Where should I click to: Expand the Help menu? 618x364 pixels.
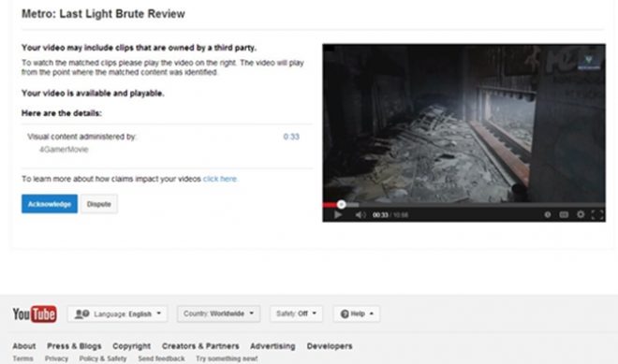[x=357, y=314]
